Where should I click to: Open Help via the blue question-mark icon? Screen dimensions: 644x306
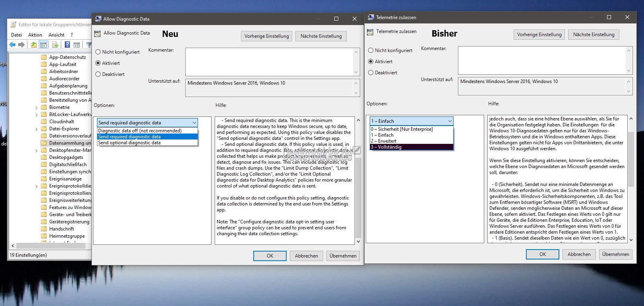pos(68,45)
